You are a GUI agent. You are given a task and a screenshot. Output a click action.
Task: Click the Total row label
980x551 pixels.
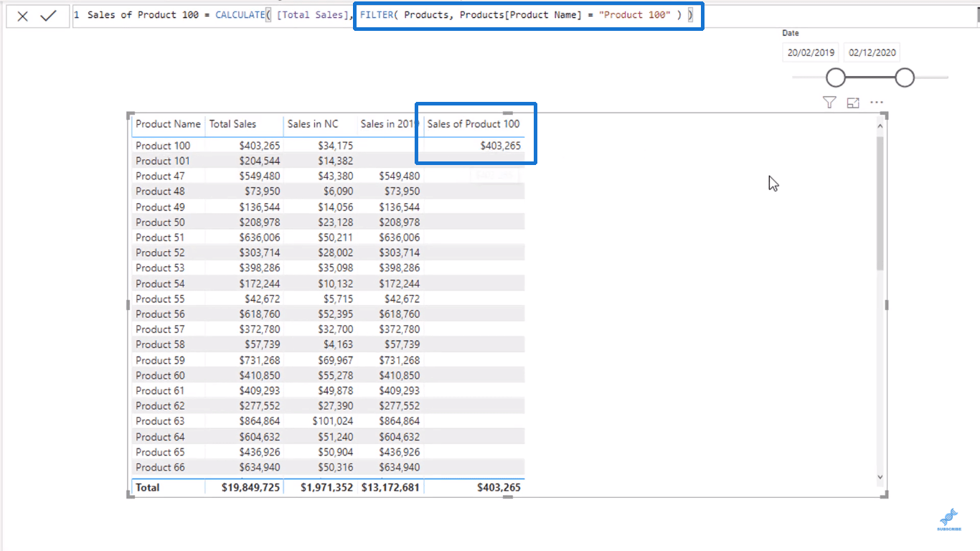pyautogui.click(x=148, y=487)
